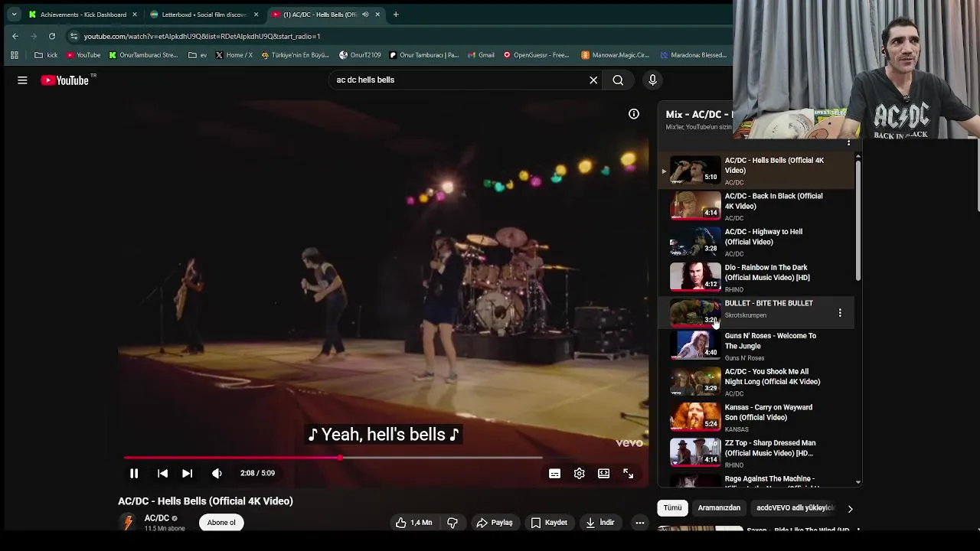The width and height of the screenshot is (980, 551).
Task: Select the acdcVEVO adlı yükleyici chip
Action: pyautogui.click(x=794, y=508)
